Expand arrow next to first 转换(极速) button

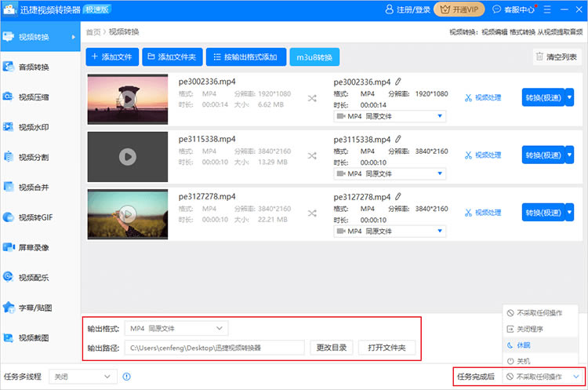[x=569, y=97]
